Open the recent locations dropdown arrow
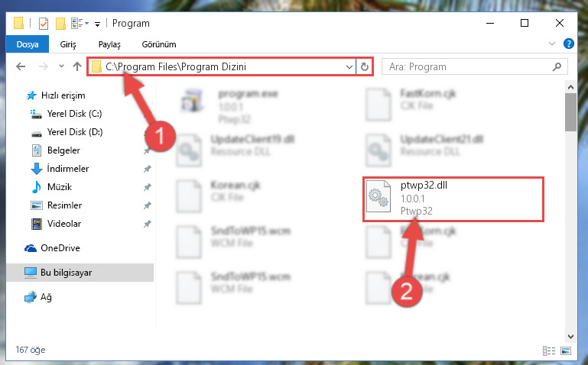588x365 pixels. pos(61,66)
